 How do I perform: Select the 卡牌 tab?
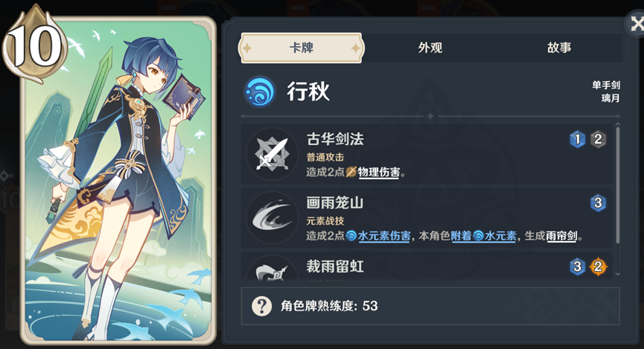coord(301,48)
